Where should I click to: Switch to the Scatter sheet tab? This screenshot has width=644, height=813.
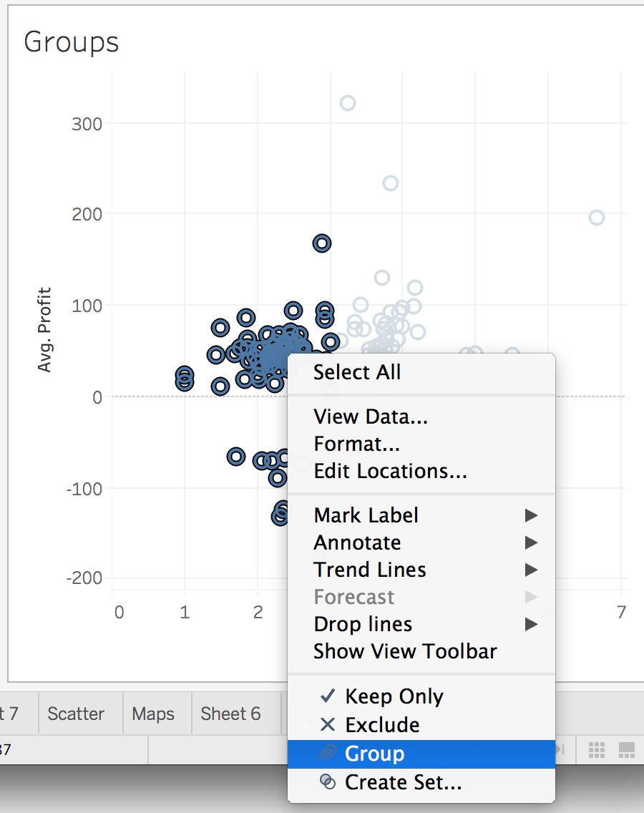pyautogui.click(x=76, y=714)
